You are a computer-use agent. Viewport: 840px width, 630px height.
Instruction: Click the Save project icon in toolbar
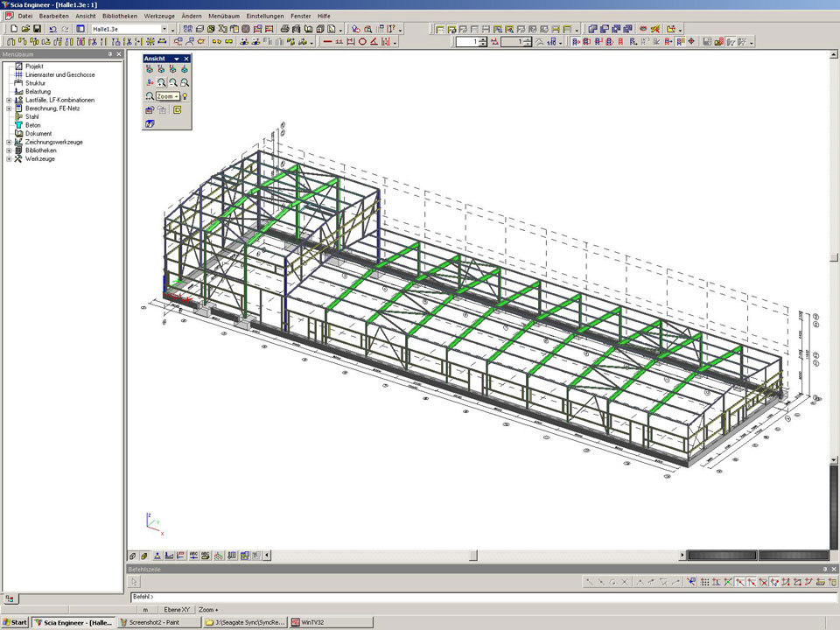pos(38,29)
